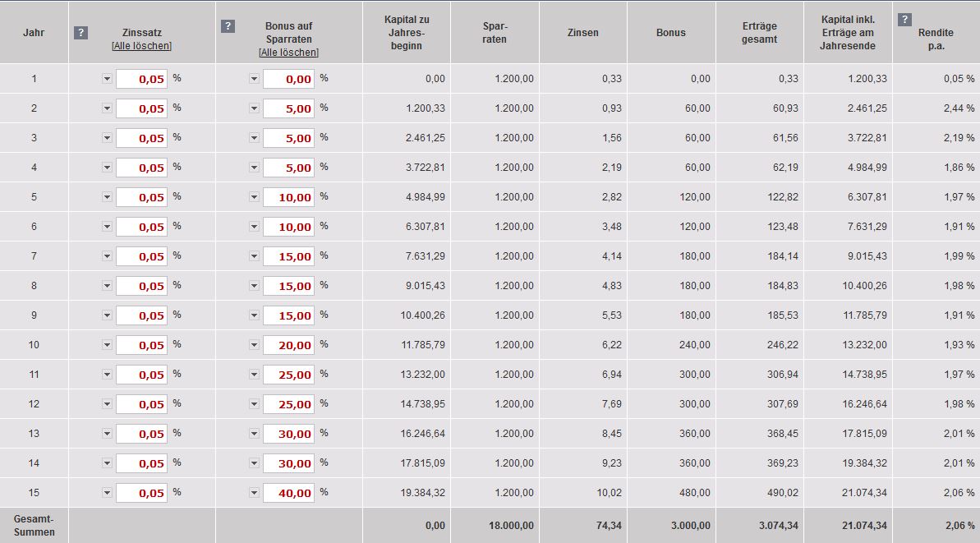Click the Zinssatz input field for year 2
The height and width of the screenshot is (543, 980).
[142, 108]
